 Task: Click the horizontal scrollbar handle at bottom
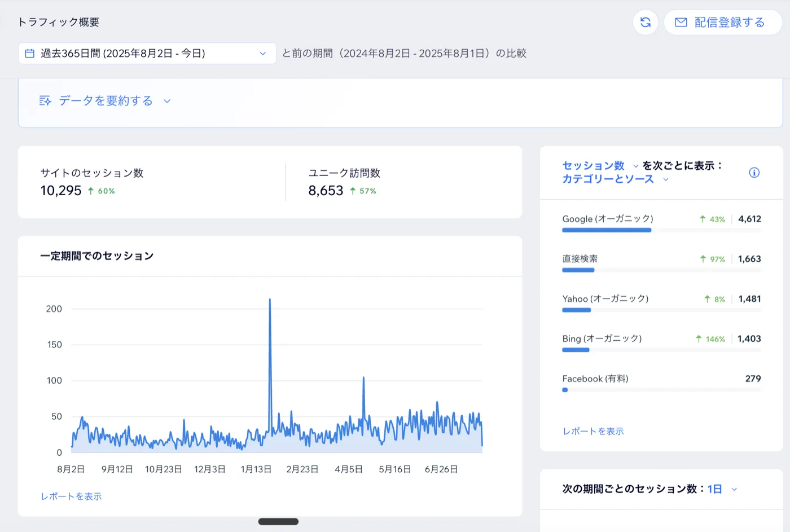click(x=278, y=522)
